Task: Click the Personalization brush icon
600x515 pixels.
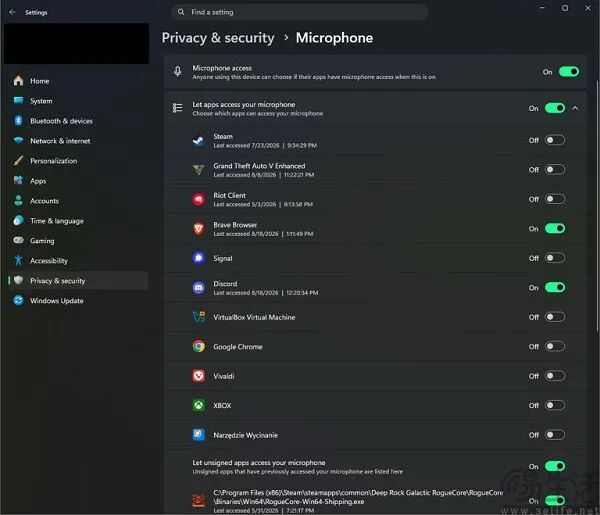Action: click(x=18, y=161)
